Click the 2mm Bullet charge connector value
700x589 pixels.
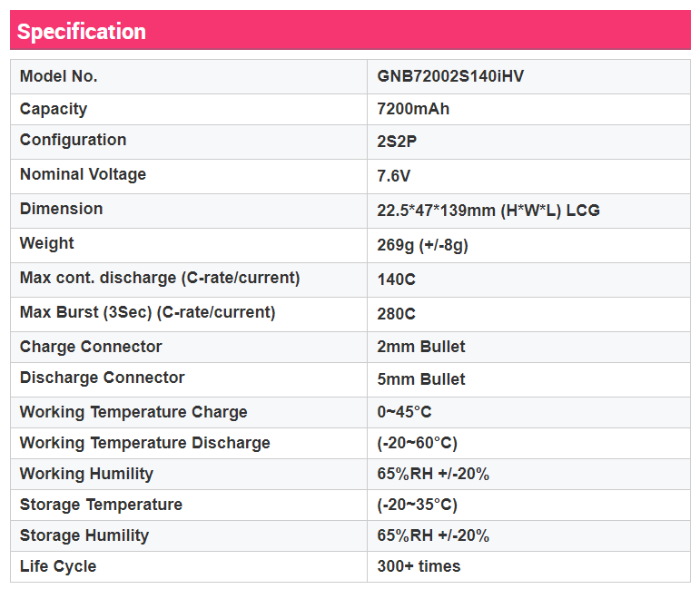click(x=420, y=347)
